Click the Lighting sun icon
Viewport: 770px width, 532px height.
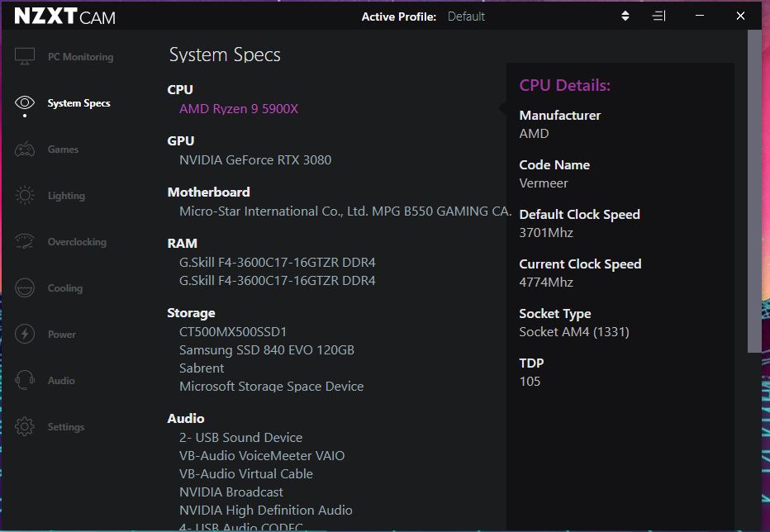point(25,195)
